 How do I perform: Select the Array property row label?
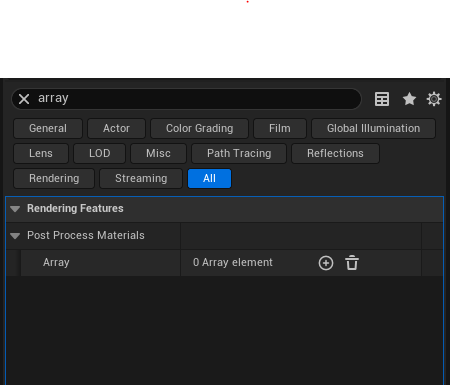pos(56,262)
